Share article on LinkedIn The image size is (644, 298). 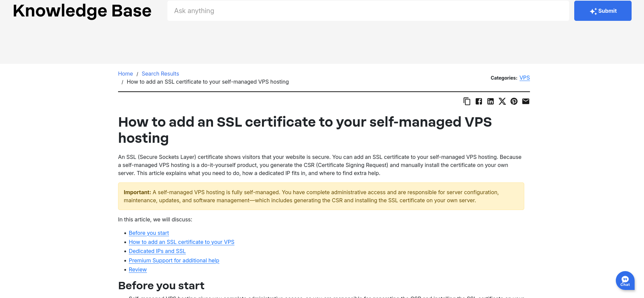pos(490,101)
